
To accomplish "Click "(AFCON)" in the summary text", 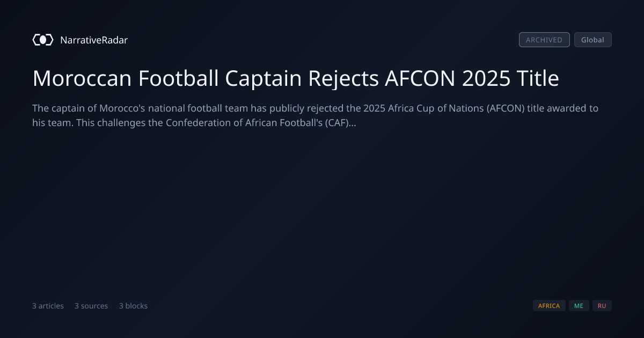I will click(x=506, y=108).
